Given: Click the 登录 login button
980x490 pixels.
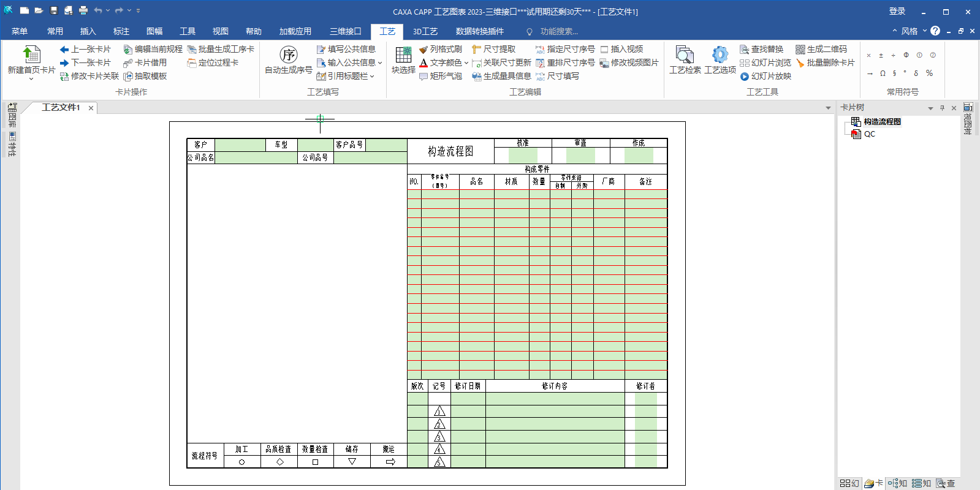Looking at the screenshot, I should pos(897,12).
